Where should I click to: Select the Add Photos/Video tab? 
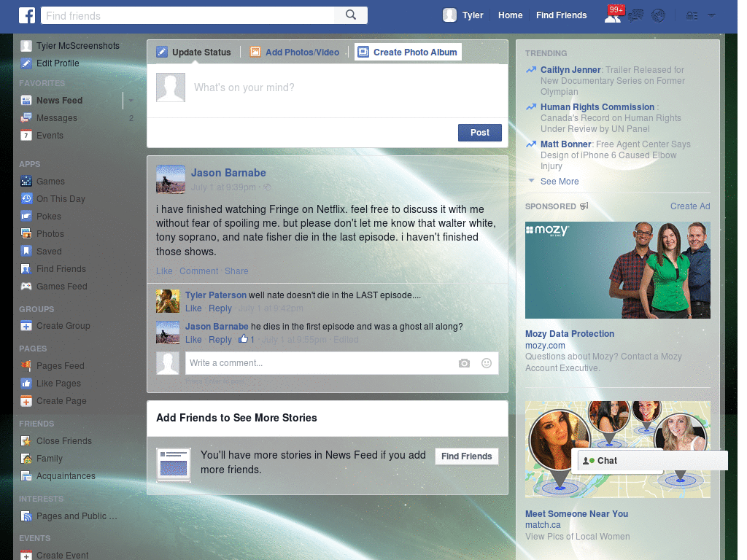295,52
